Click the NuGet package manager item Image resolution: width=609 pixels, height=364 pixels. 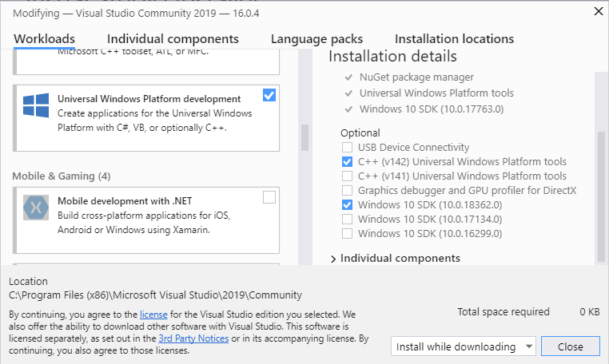(x=416, y=77)
